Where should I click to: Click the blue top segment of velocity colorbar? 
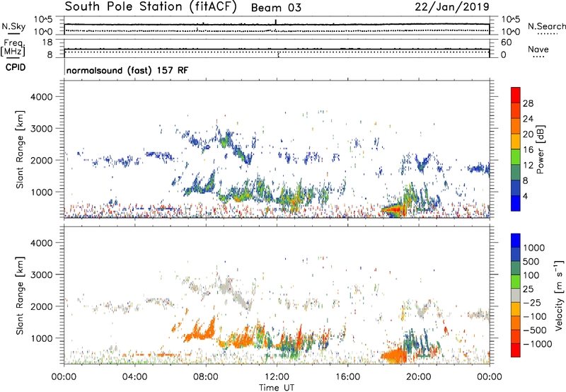pyautogui.click(x=516, y=241)
